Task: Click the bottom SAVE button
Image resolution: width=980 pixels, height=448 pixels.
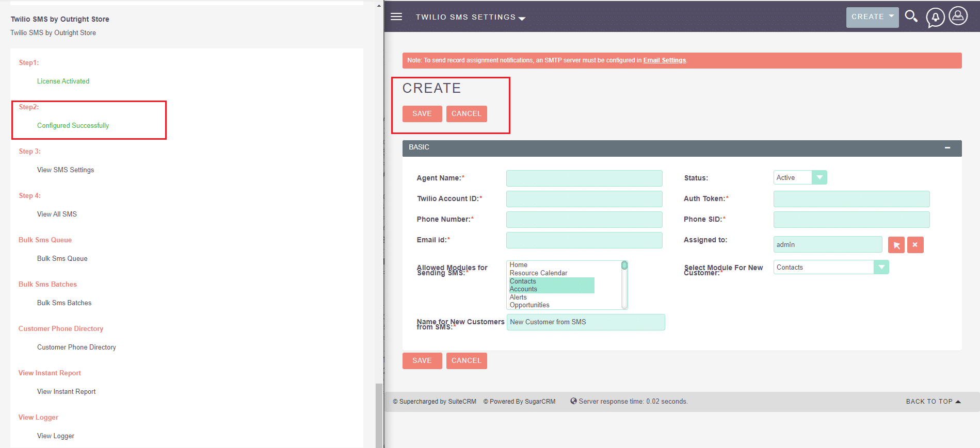Action: (x=422, y=361)
